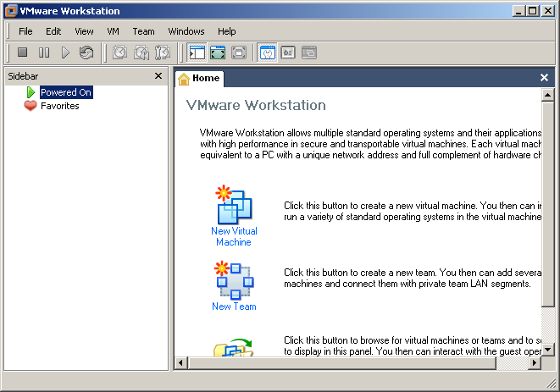Click the Power Off stop toolbar icon
The width and height of the screenshot is (560, 392).
pos(23,52)
